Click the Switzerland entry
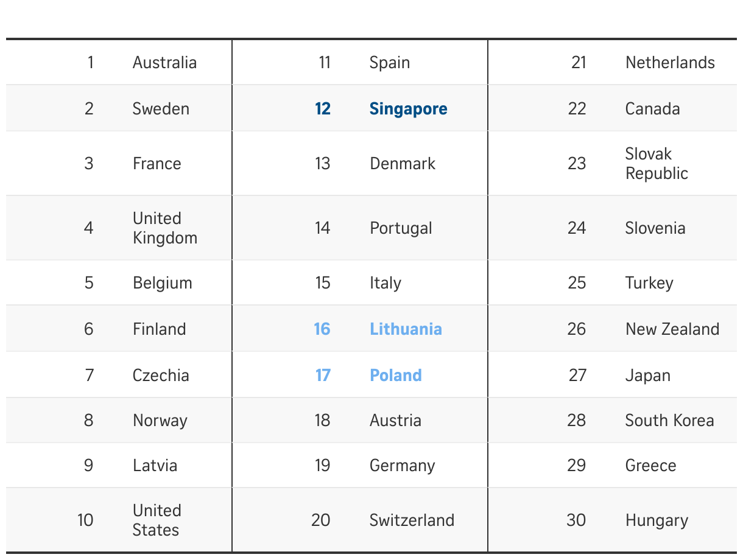743x560 pixels. tap(412, 520)
